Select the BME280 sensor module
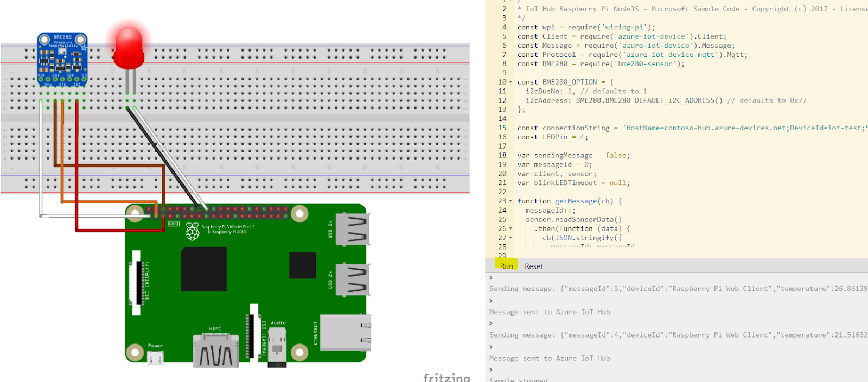 [x=62, y=59]
